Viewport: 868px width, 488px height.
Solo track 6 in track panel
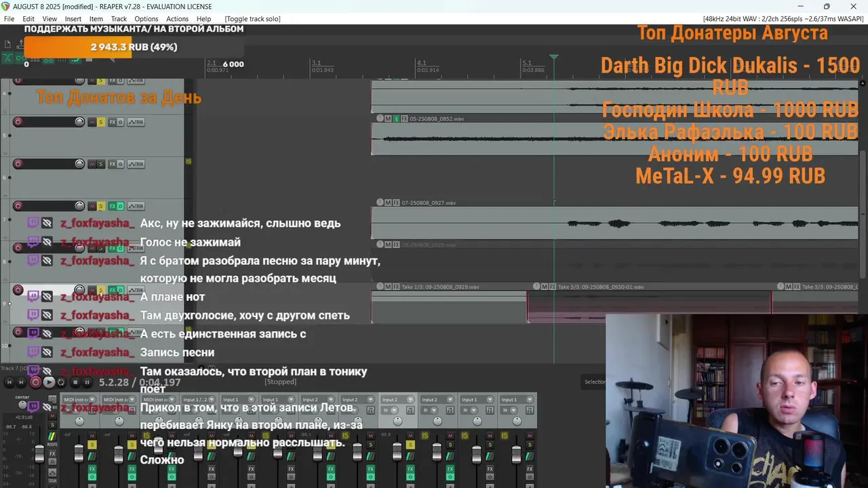pos(101,164)
